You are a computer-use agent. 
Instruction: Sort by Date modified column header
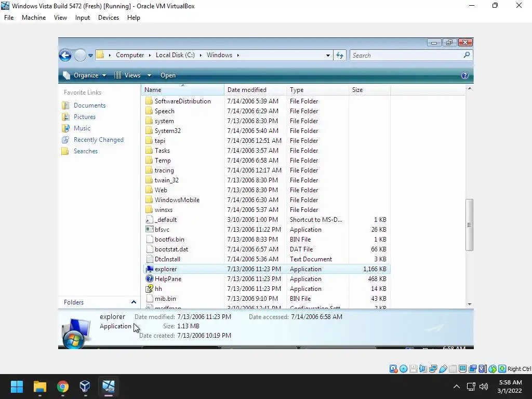tap(255, 90)
